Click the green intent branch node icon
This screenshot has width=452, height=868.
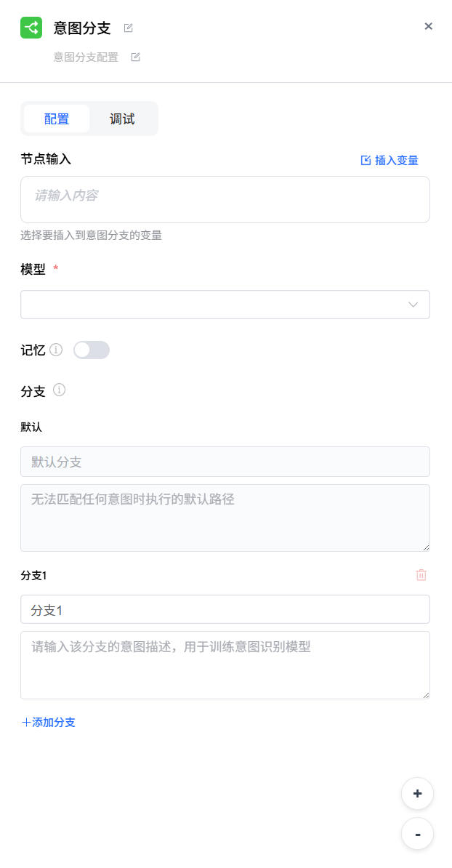31,28
